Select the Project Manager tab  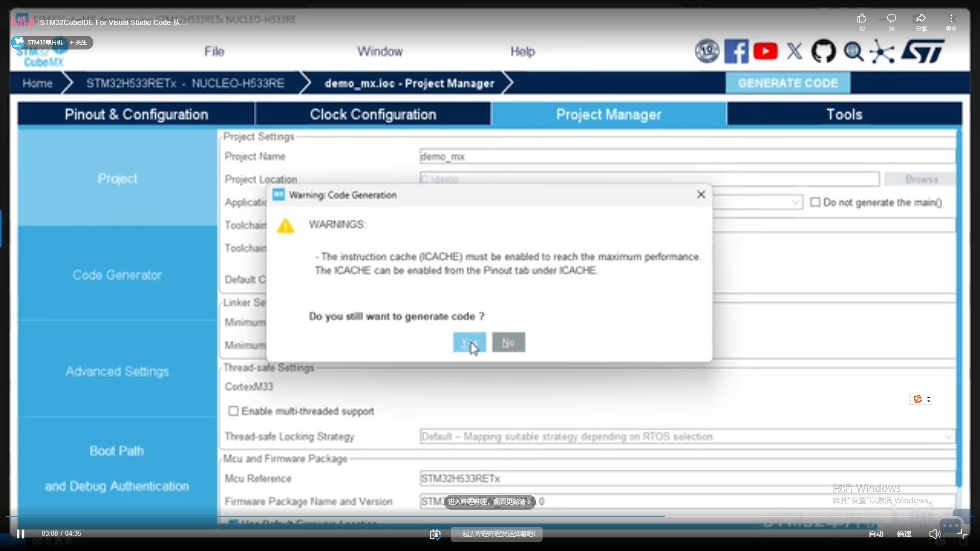click(x=609, y=114)
